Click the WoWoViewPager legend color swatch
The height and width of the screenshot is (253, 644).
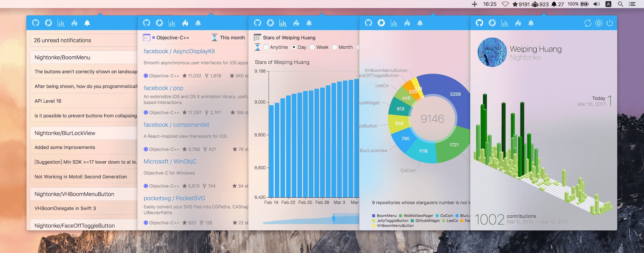pyautogui.click(x=400, y=216)
